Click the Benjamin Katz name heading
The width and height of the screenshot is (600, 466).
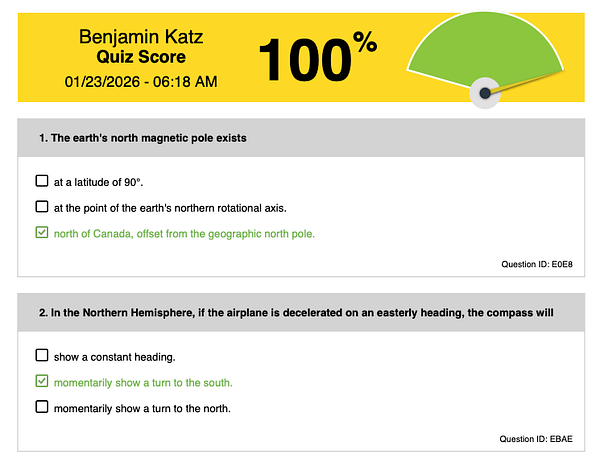pos(140,37)
